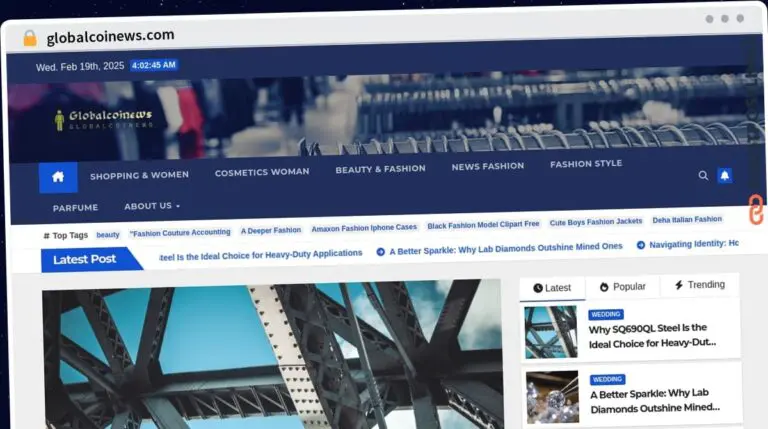The width and height of the screenshot is (768, 429).
Task: Click arrow icon before Navigating Identity ticker
Action: click(641, 245)
